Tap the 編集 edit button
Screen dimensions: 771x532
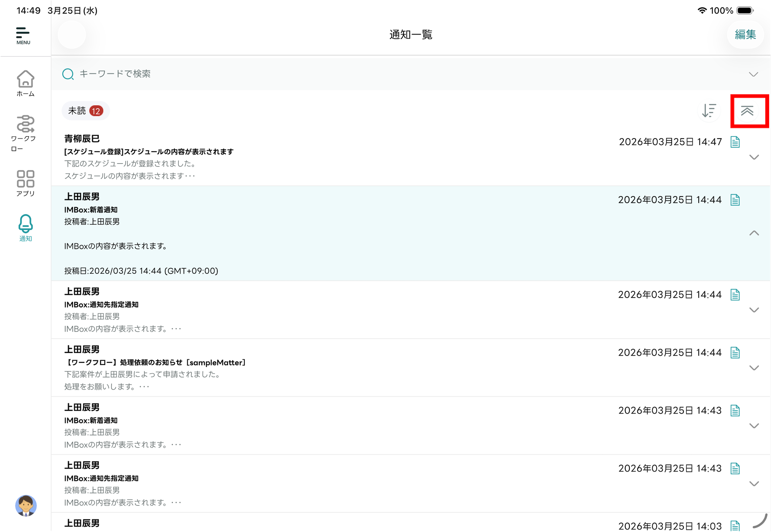(x=745, y=35)
